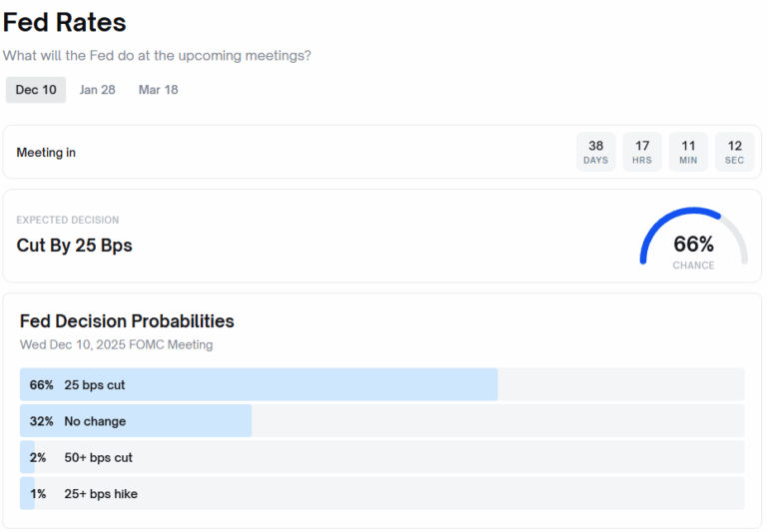Select the Dec 10 meeting tab

(36, 90)
